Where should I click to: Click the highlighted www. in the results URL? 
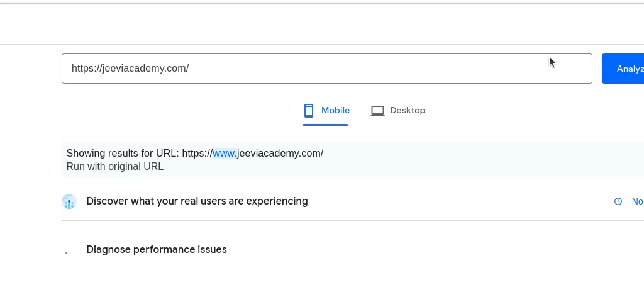(225, 154)
